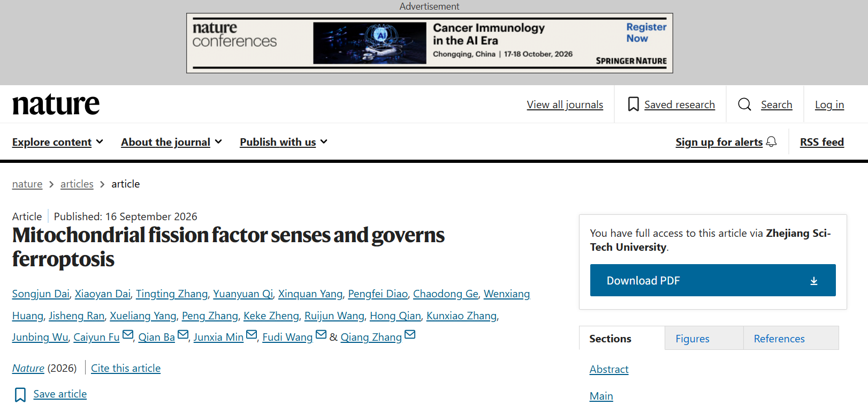The height and width of the screenshot is (412, 868).
Task: Click the Saved research bookmark icon
Action: [x=633, y=104]
